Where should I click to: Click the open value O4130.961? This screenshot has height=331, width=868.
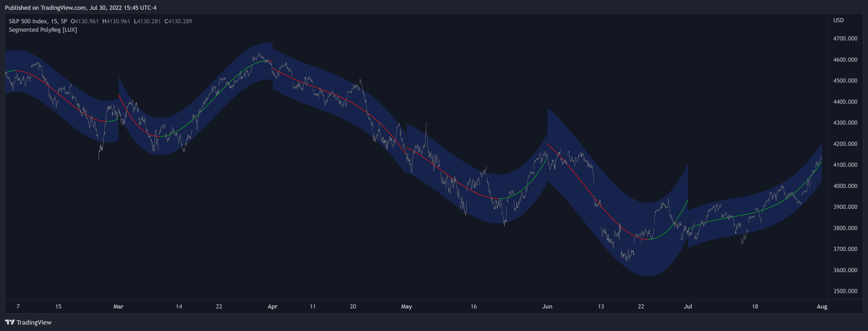85,21
